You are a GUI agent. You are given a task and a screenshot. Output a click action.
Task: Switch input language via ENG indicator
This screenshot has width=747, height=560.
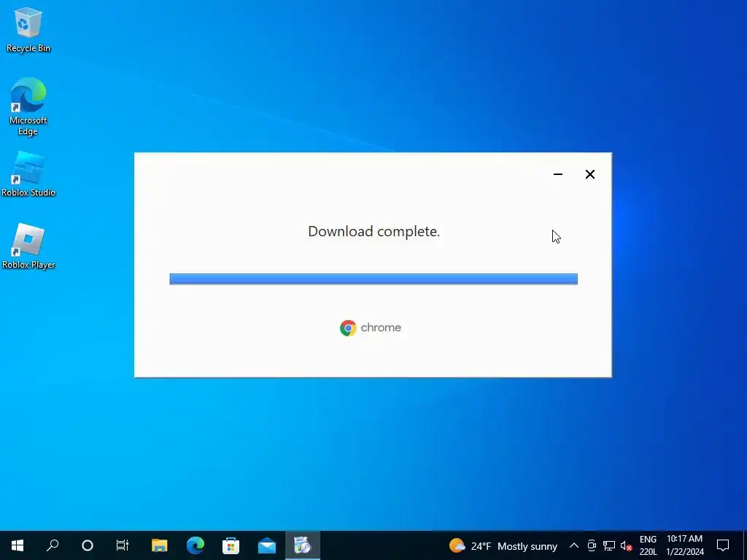[648, 545]
